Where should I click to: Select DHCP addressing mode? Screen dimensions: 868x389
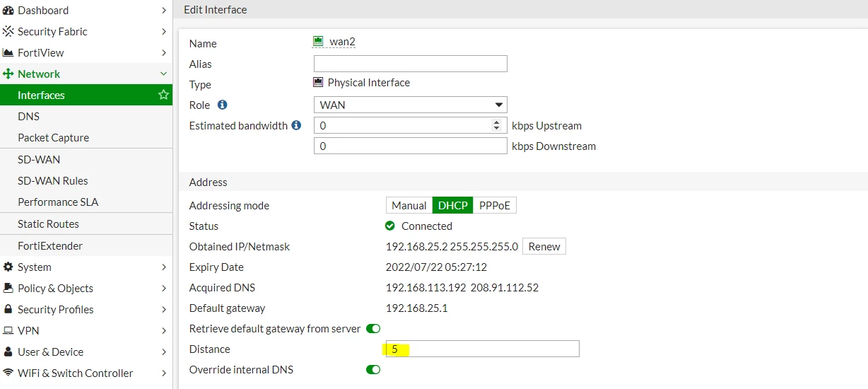coord(453,206)
